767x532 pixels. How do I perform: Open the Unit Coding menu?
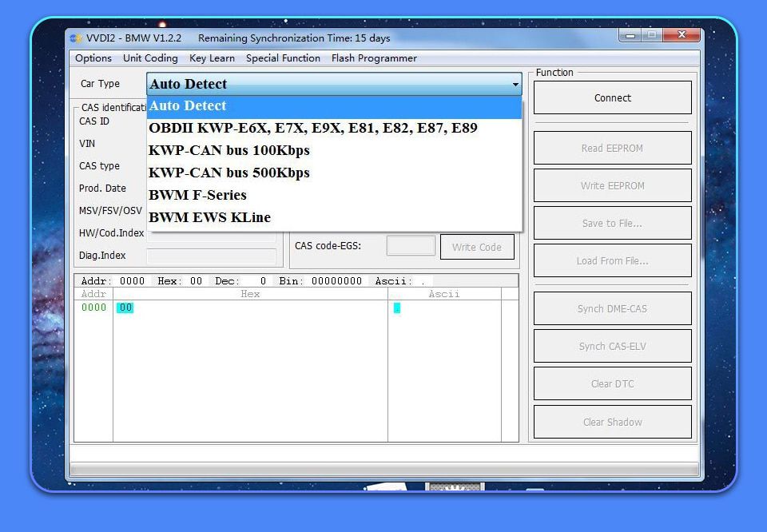click(150, 58)
